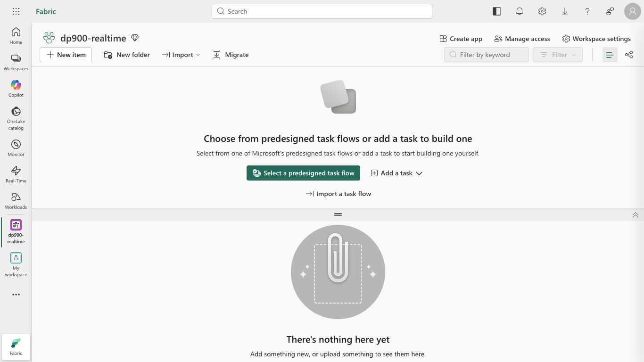Create a New folder
The image size is (644, 362).
tap(127, 55)
